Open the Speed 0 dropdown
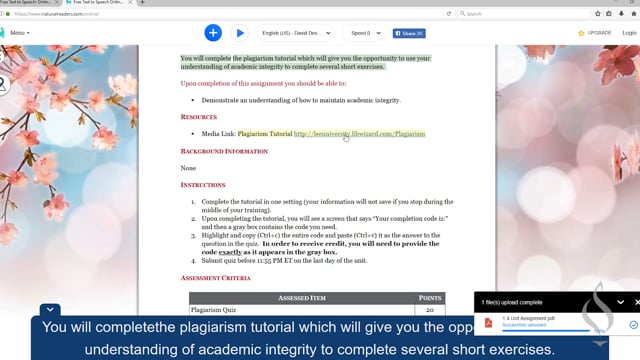Screen dimensions: 640x360 (365, 33)
